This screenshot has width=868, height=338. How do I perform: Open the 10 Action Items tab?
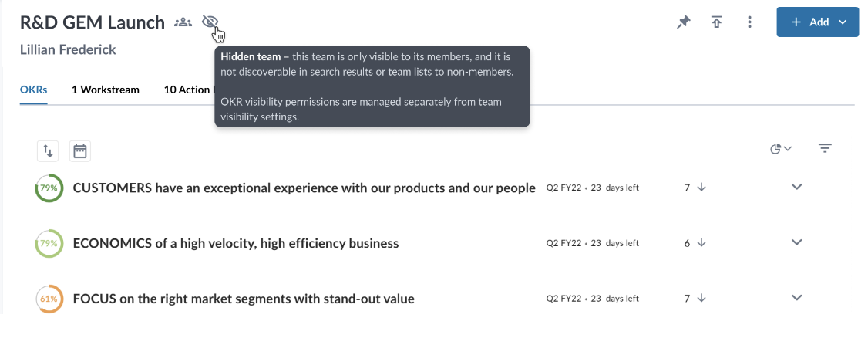pos(189,90)
